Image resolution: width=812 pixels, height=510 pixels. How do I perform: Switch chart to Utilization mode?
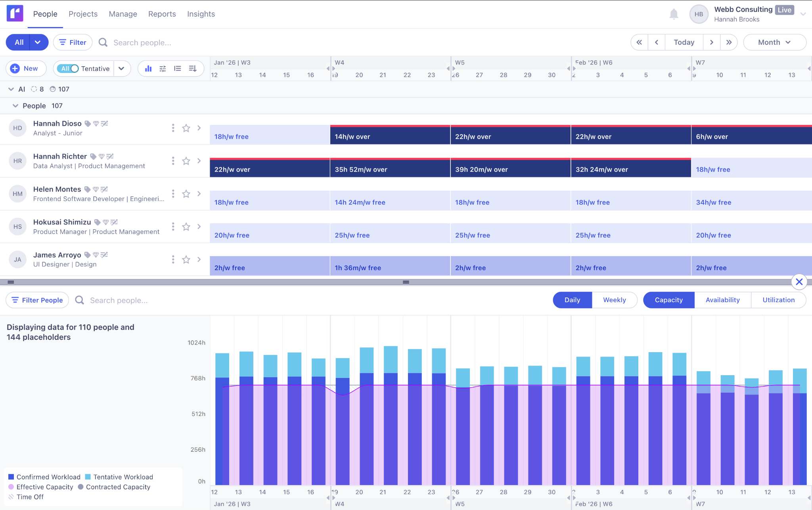(778, 300)
